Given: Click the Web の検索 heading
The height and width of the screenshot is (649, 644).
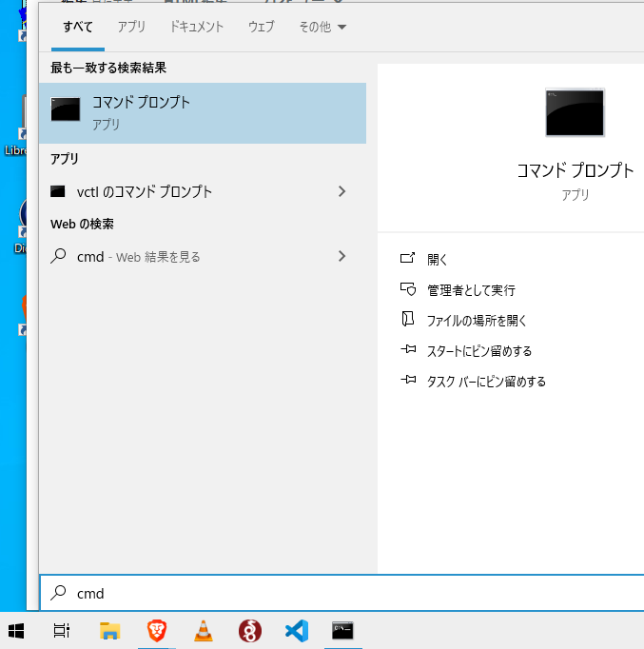Looking at the screenshot, I should pos(82,224).
